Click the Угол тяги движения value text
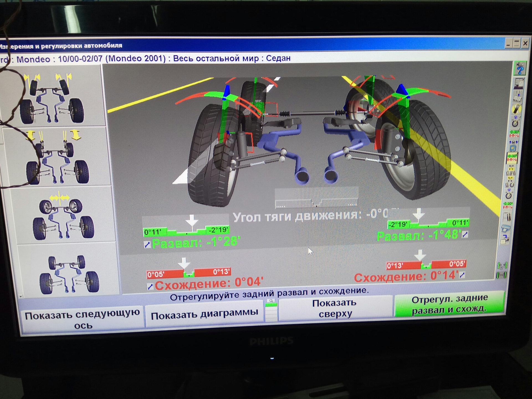This screenshot has height=399, width=532. point(315,215)
